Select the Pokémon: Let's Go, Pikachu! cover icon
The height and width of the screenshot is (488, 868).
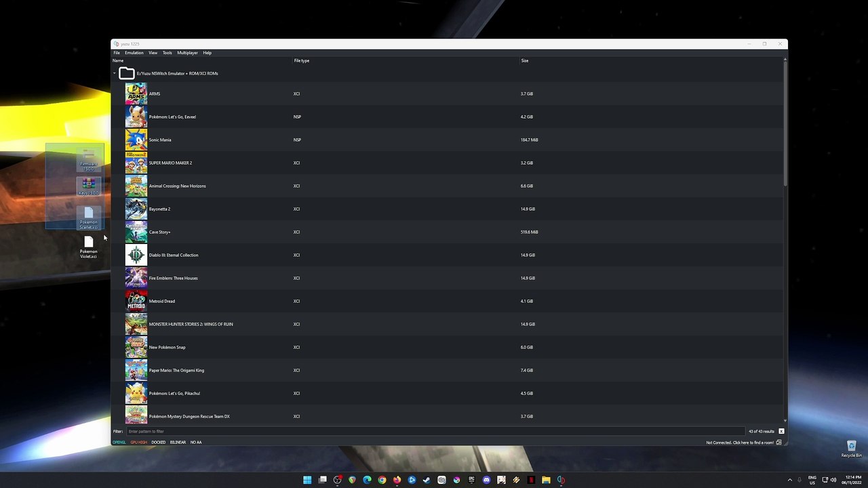136,393
